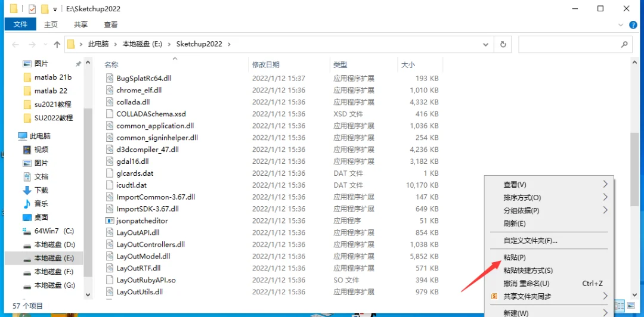Screen dimensions: 644x317
Task: Open recent locations dropdown arrow
Action: (x=45, y=44)
